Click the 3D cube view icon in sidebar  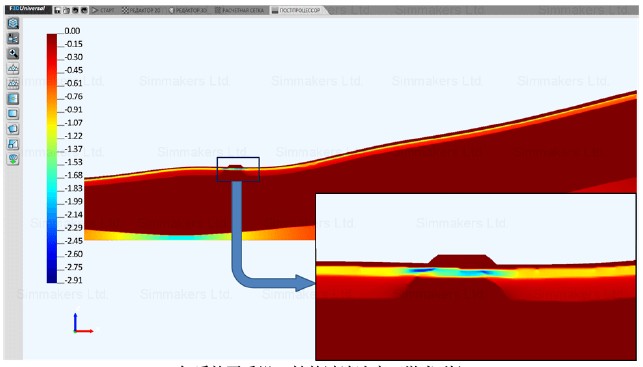[13, 23]
